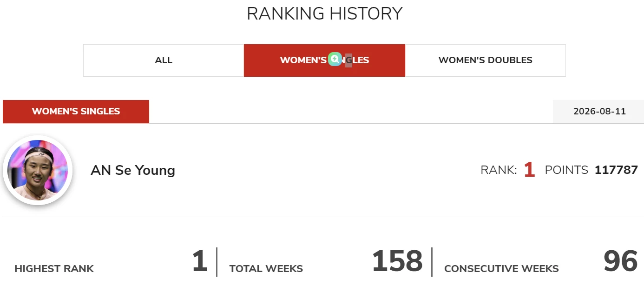Click the highlighted letter in SINGLES tab
Screen dimensions: 644x306
348,60
